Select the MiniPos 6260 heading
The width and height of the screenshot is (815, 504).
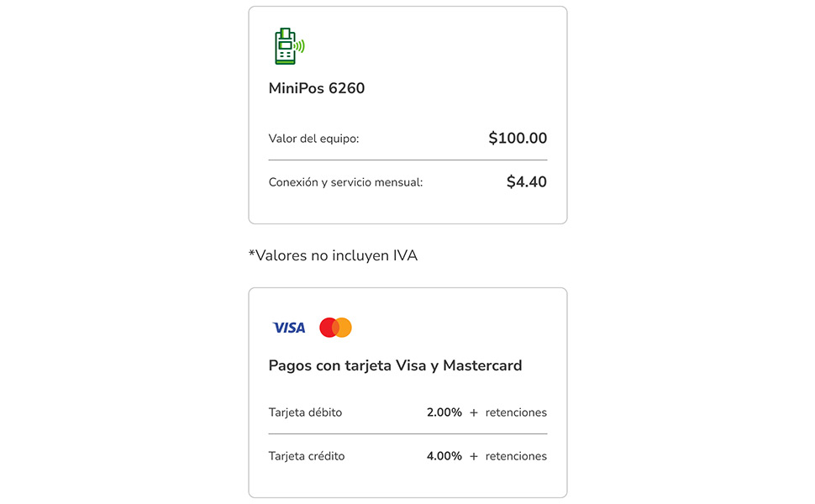tap(317, 88)
